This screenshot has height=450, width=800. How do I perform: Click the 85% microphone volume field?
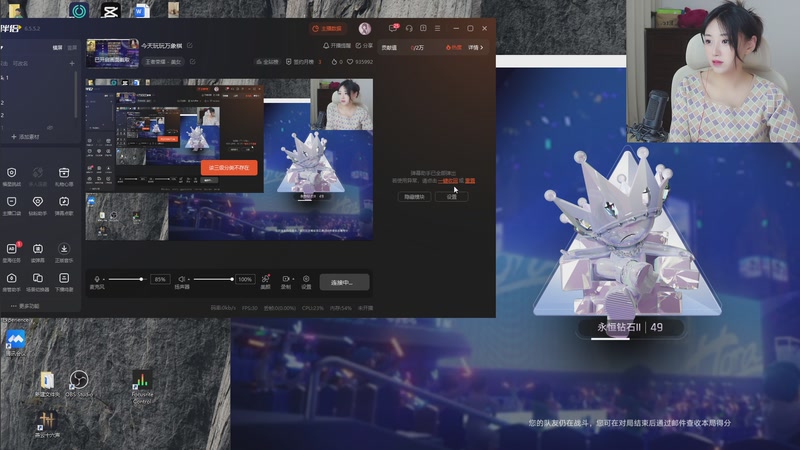160,279
